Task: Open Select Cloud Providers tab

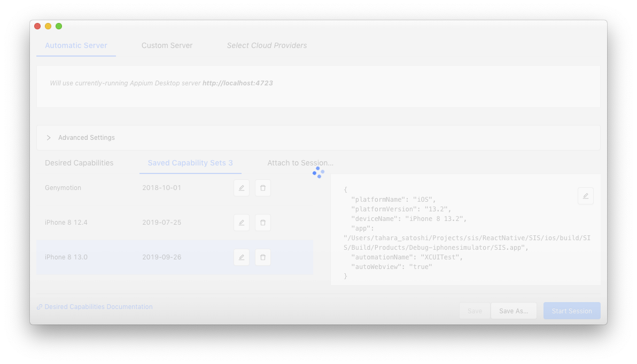Action: pos(267,45)
